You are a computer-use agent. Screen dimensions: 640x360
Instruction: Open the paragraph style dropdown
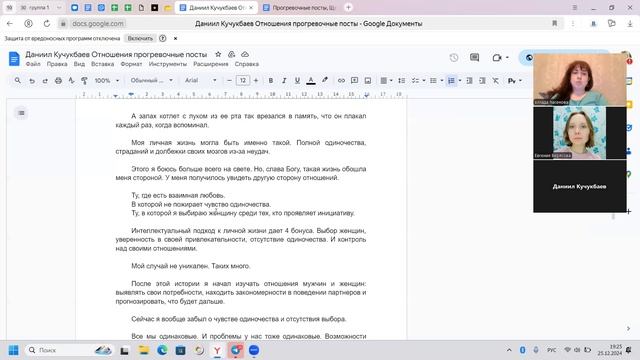pyautogui.click(x=151, y=81)
